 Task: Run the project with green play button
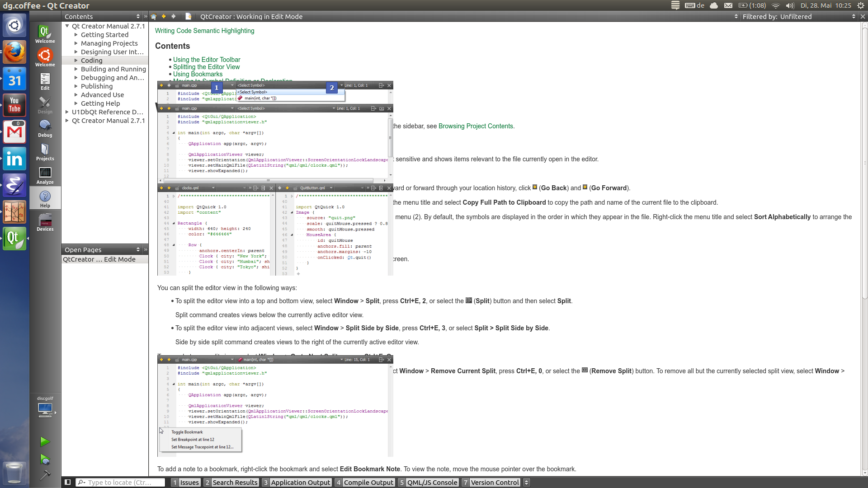point(45,441)
